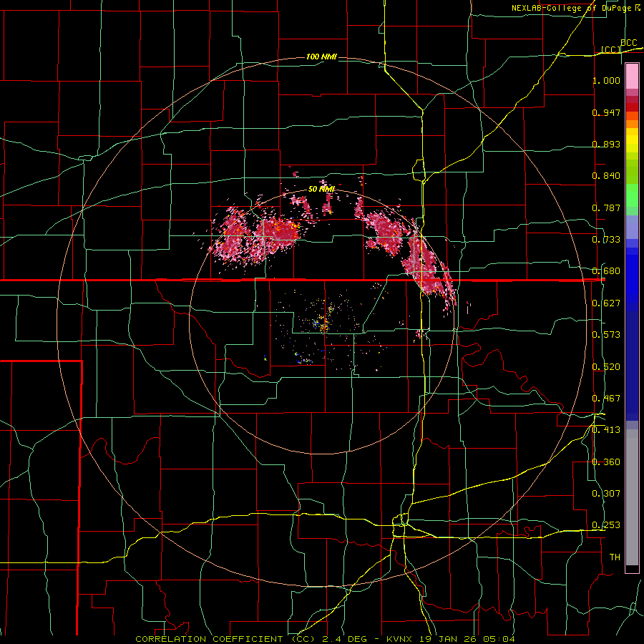644x644 pixels.
Task: Select the 0.360 color scale value
Action: point(606,462)
